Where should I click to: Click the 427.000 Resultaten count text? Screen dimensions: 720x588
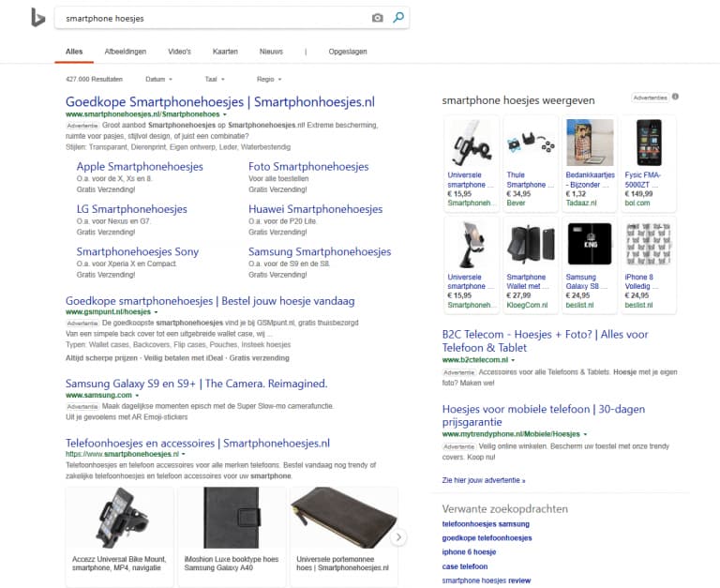tap(94, 79)
